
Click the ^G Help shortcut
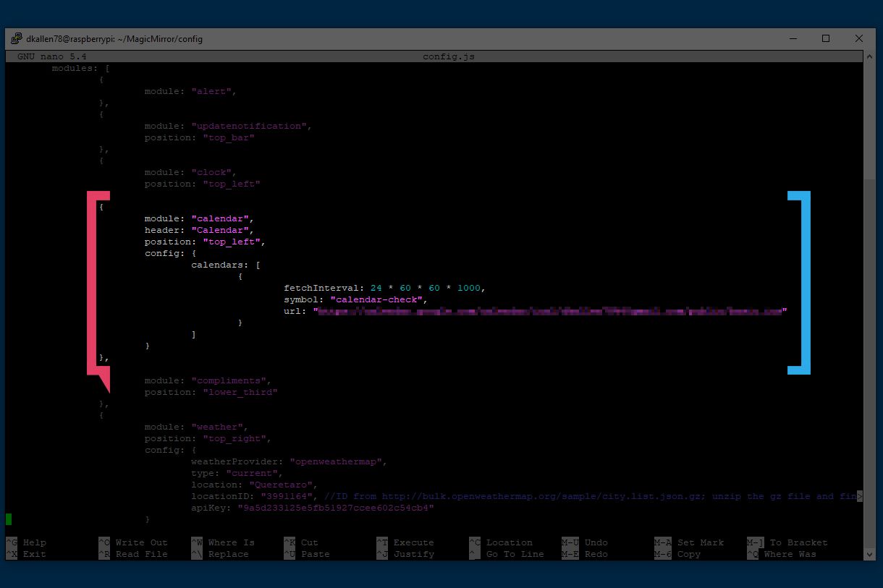[26, 542]
